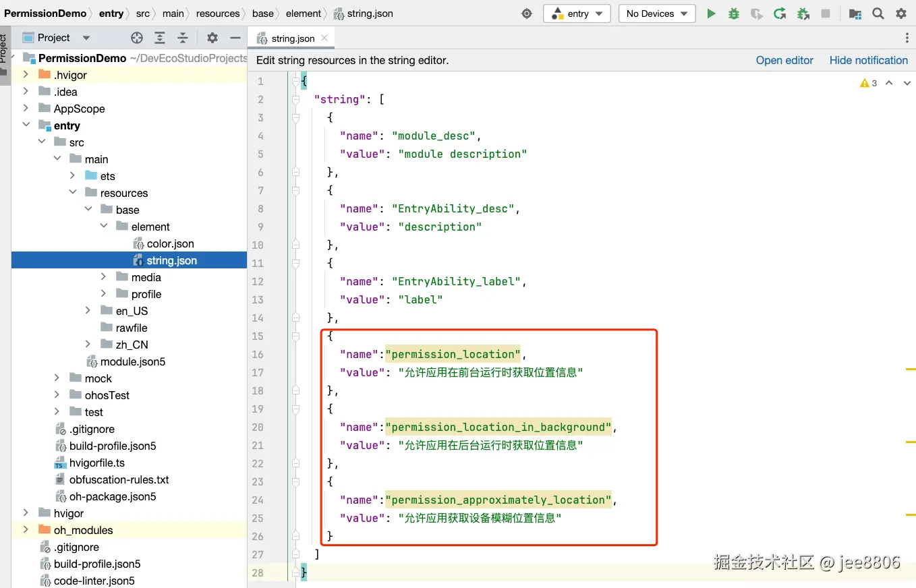Expand the AppScope folder
916x588 pixels.
[26, 109]
